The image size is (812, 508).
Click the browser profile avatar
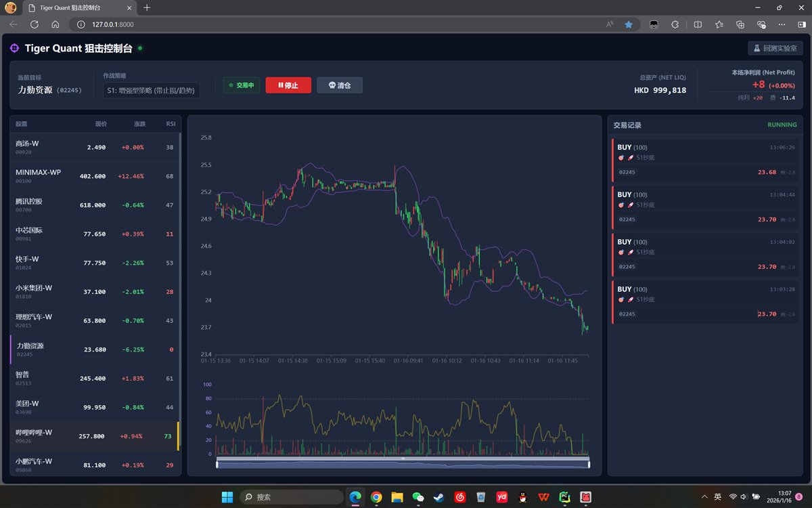click(10, 7)
